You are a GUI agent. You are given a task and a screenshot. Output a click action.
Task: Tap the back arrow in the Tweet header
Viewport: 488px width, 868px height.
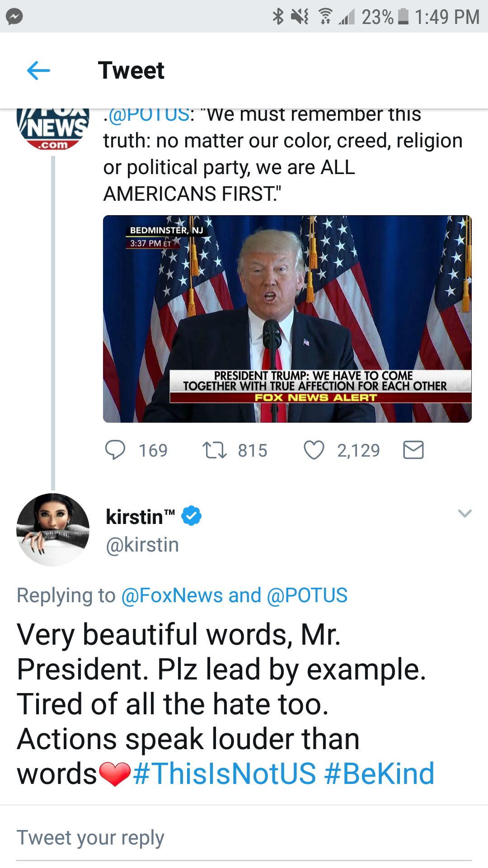click(38, 71)
